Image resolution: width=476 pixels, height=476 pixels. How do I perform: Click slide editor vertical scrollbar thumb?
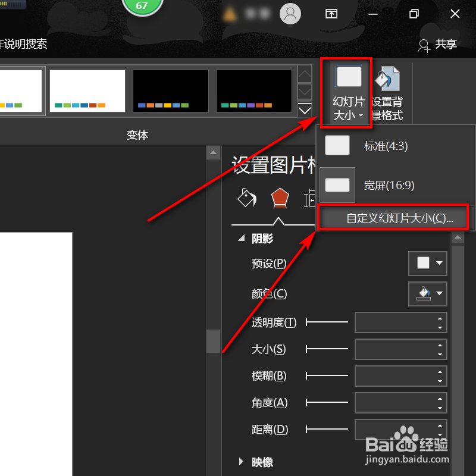tap(213, 341)
